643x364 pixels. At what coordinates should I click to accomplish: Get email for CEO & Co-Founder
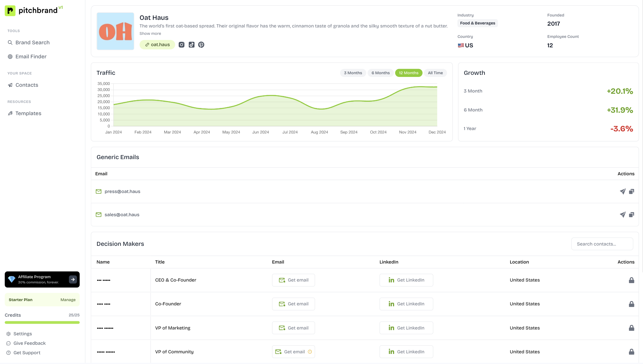(x=293, y=280)
